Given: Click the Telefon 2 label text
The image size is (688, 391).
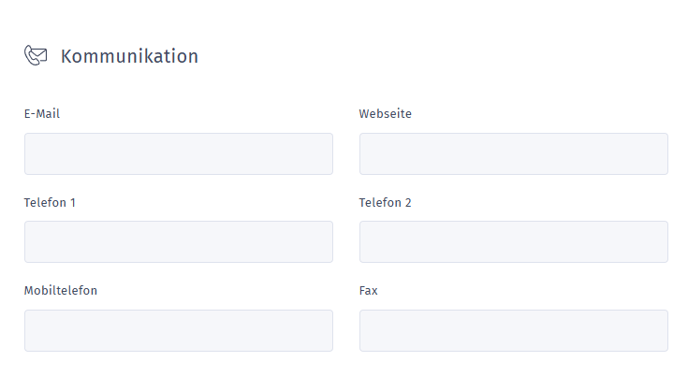Looking at the screenshot, I should pyautogui.click(x=385, y=202).
